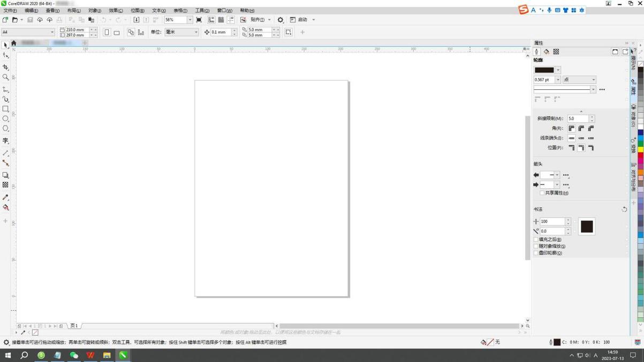Open Options gear icon in toolbar
The width and height of the screenshot is (644, 362).
280,20
